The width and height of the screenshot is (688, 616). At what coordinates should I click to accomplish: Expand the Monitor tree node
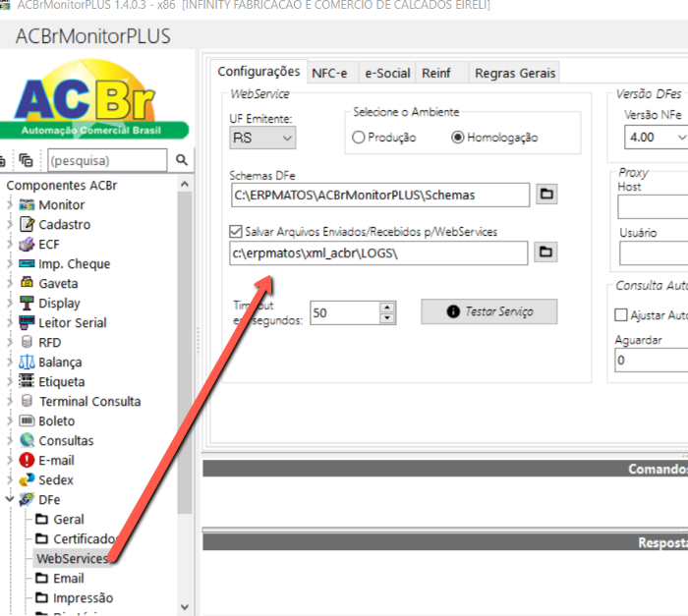pyautogui.click(x=10, y=204)
